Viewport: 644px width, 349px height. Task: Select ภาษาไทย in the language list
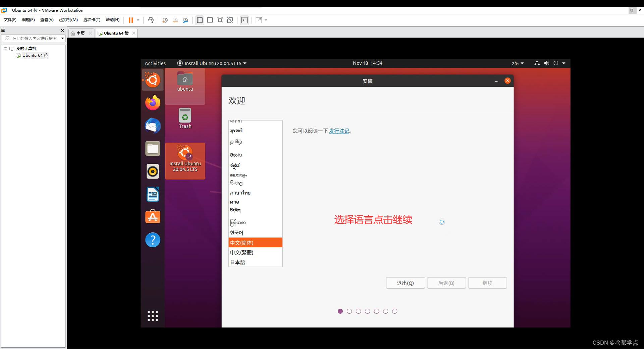tap(256, 193)
